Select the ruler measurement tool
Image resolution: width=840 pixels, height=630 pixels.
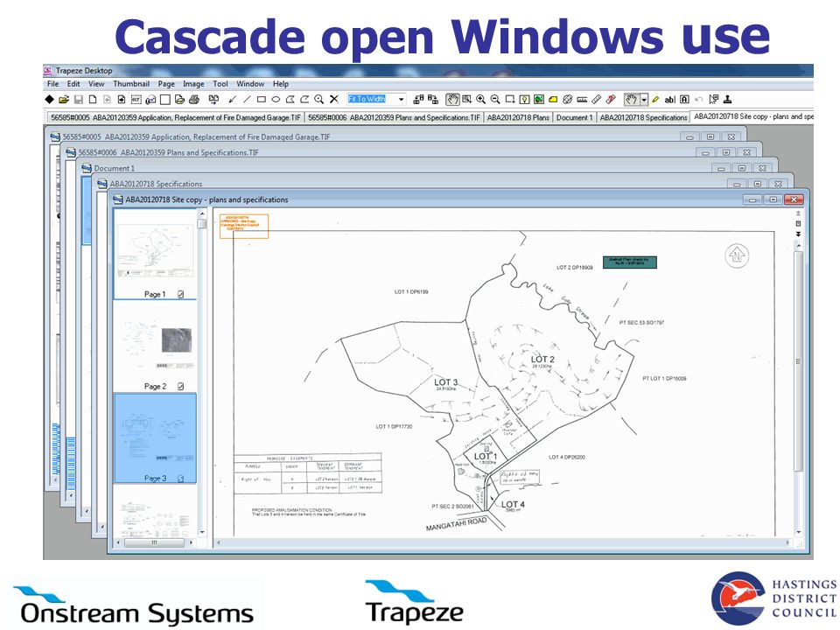click(x=583, y=99)
